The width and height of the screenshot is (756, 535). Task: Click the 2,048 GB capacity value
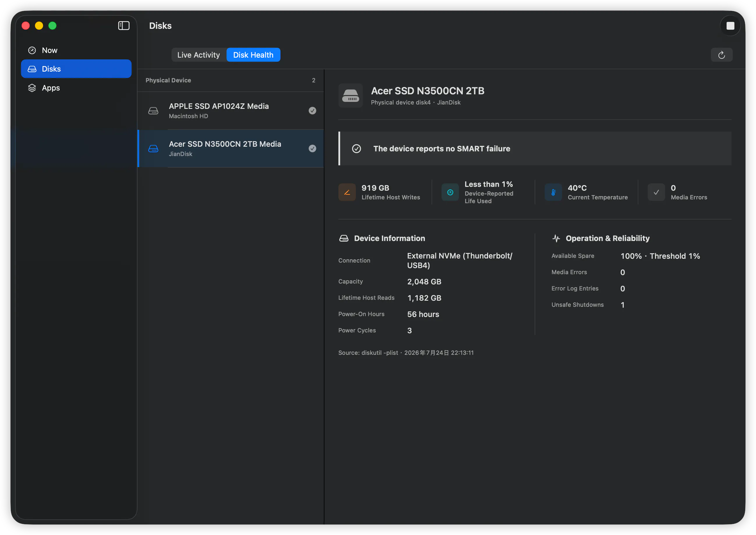pos(424,282)
